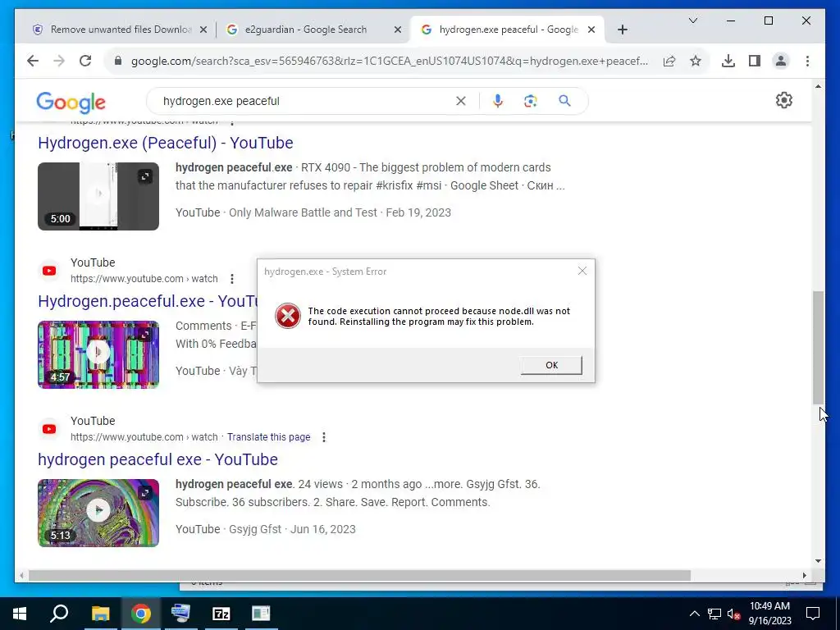This screenshot has height=630, width=840.
Task: Switch to Chrome on the taskbar
Action: 140,614
